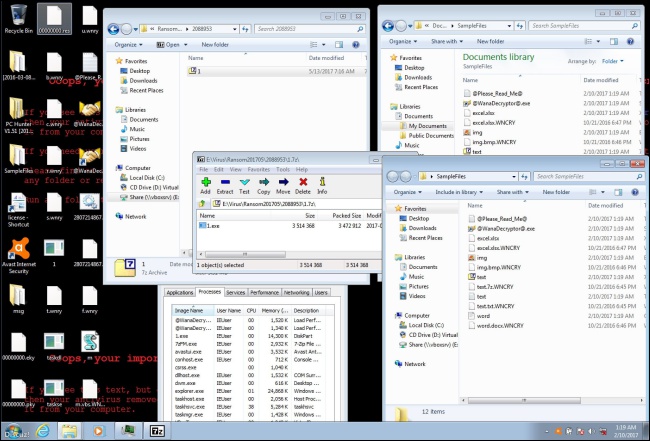
Task: Click New folder in the 2088953 window
Action: [x=215, y=45]
